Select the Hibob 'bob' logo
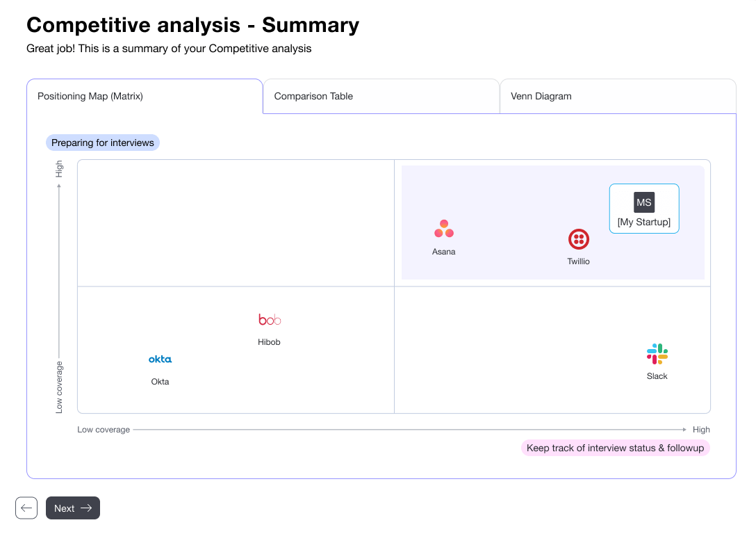The image size is (756, 534). point(270,320)
